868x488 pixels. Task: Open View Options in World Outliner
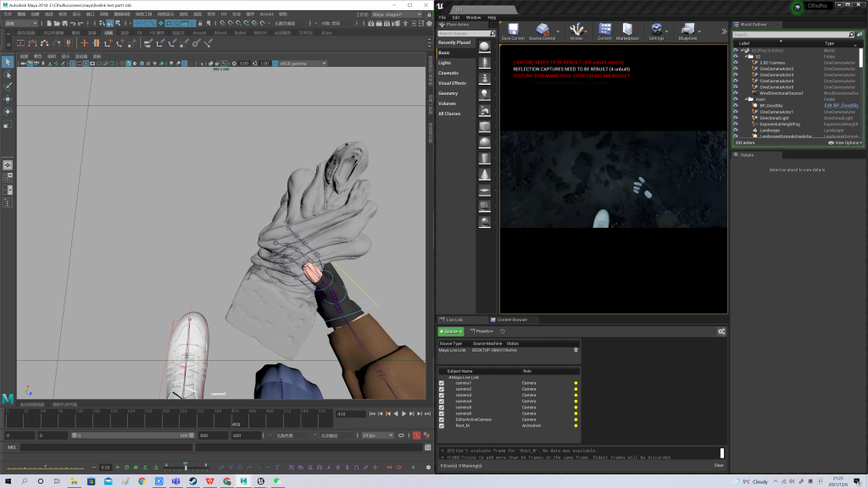(x=845, y=142)
